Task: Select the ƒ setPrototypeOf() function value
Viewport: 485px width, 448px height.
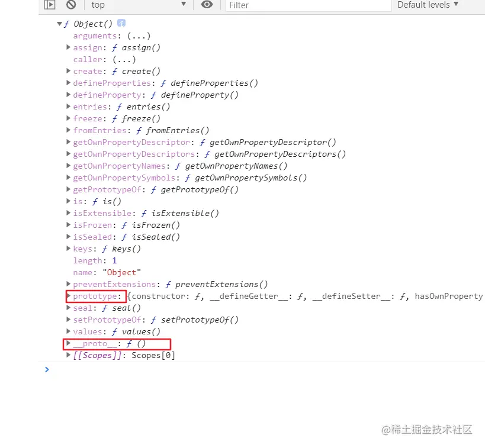Action: [x=195, y=320]
